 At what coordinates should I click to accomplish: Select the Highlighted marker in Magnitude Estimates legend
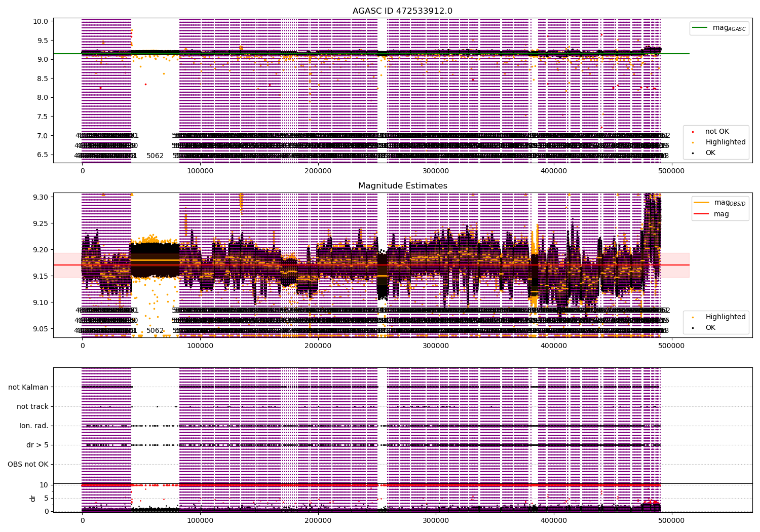click(693, 317)
